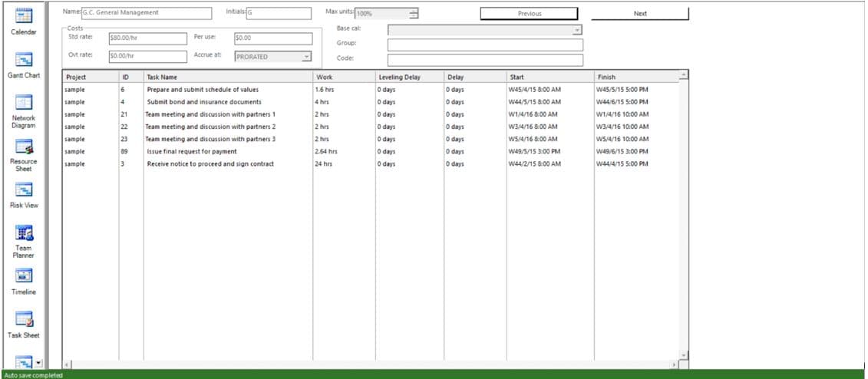Open the Calendar view icon
This screenshot has height=379, width=868.
click(24, 15)
